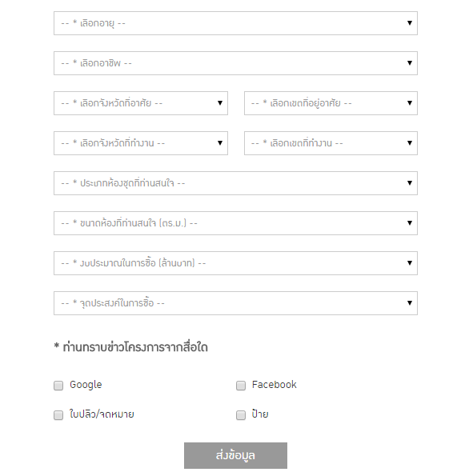Submit the form with ส่งข้อมูล button
This screenshot has width=469, height=476.
tap(235, 455)
